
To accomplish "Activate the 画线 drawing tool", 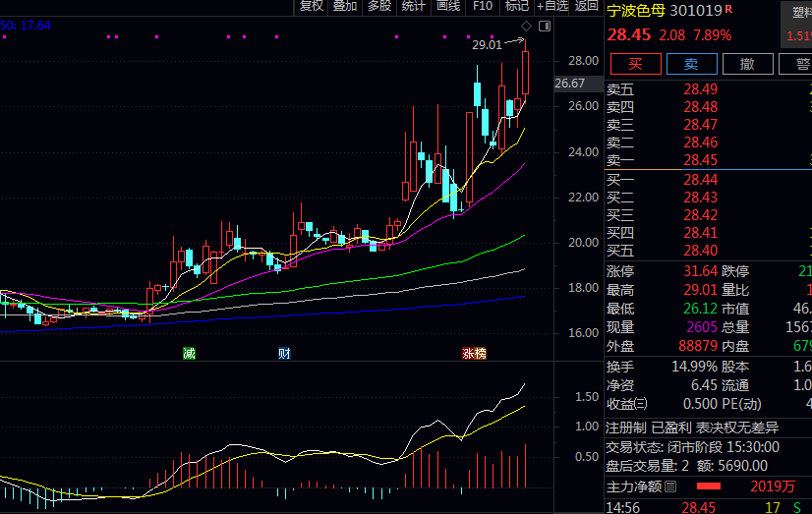I will [x=448, y=6].
